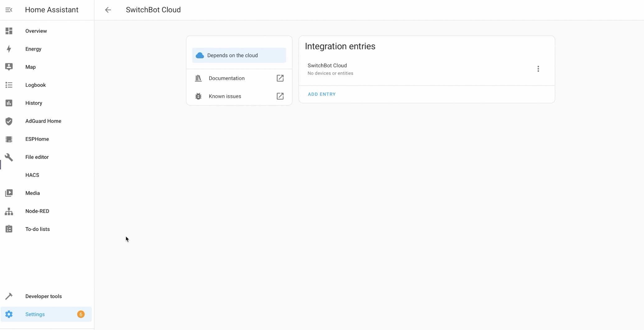Click the ADD ENTRY button
644x330 pixels.
point(322,94)
